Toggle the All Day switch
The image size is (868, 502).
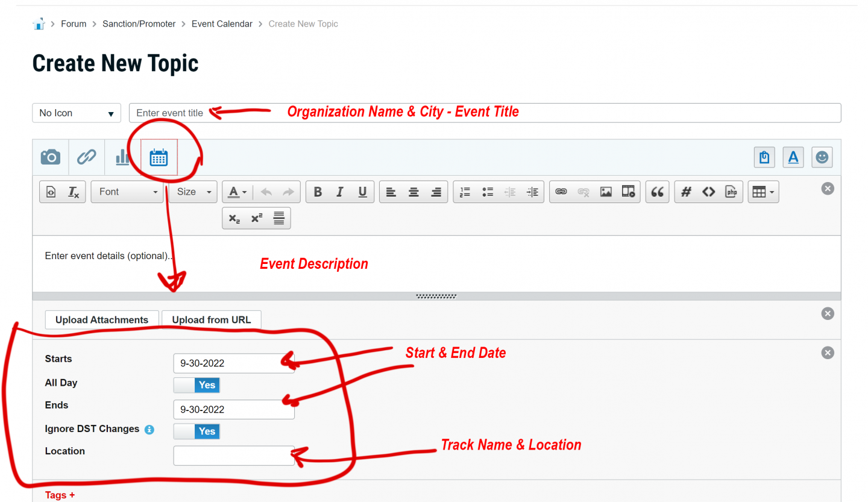[197, 385]
